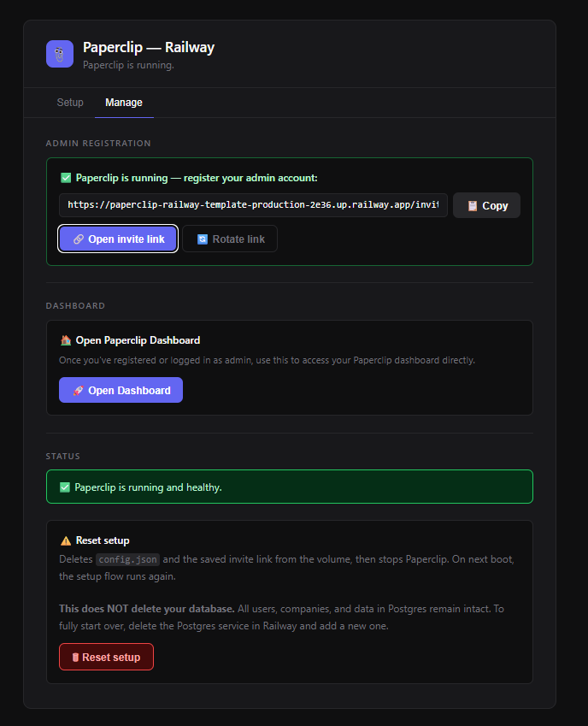The width and height of the screenshot is (588, 726).
Task: Open the invite link
Action: (117, 239)
